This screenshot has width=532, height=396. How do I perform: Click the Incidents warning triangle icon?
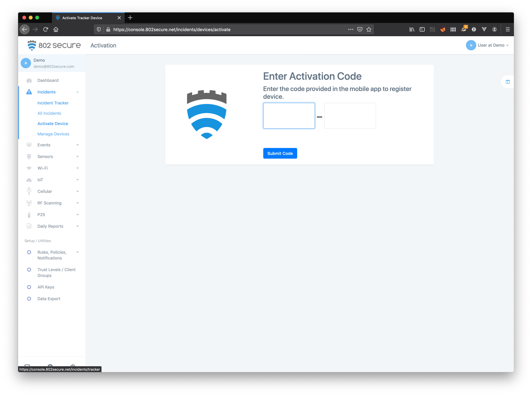click(x=29, y=92)
